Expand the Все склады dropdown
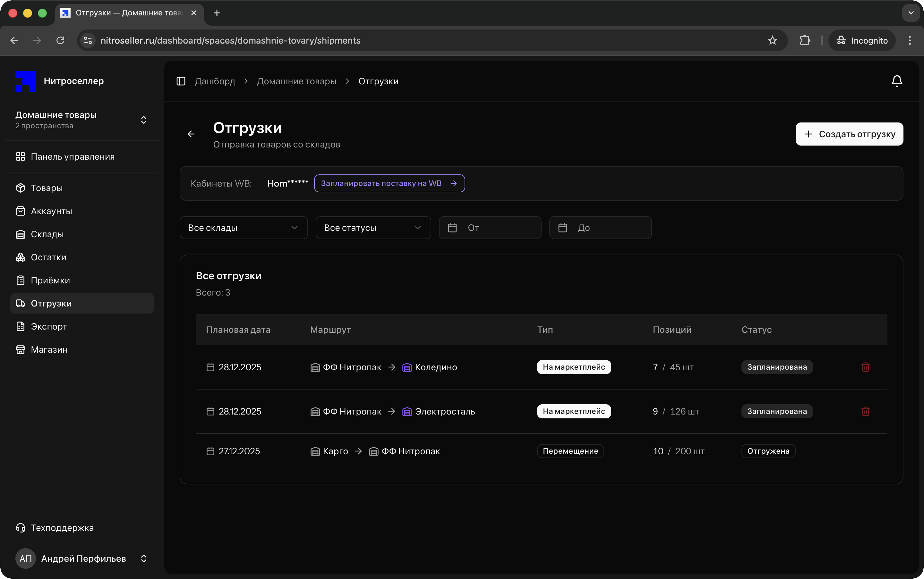This screenshot has width=924, height=579. coord(244,228)
